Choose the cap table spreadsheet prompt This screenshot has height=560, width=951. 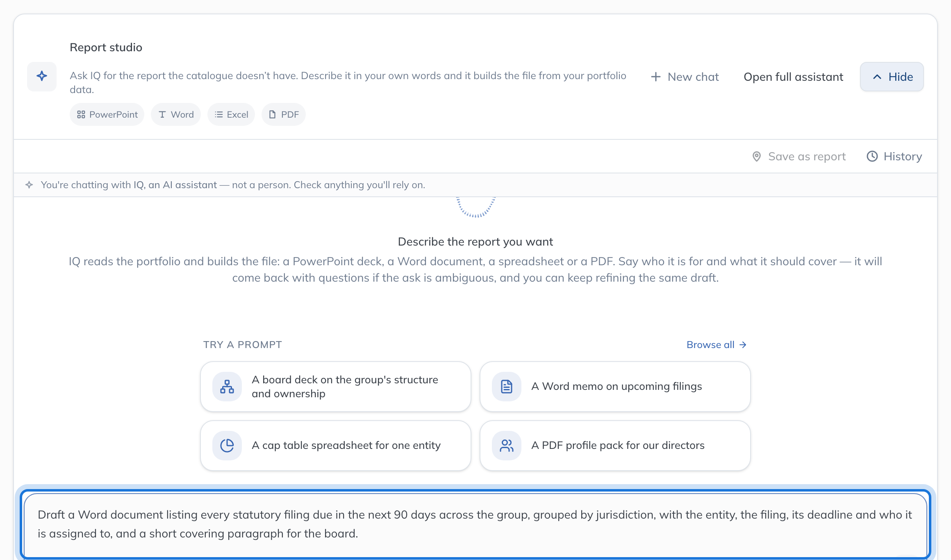pos(336,446)
